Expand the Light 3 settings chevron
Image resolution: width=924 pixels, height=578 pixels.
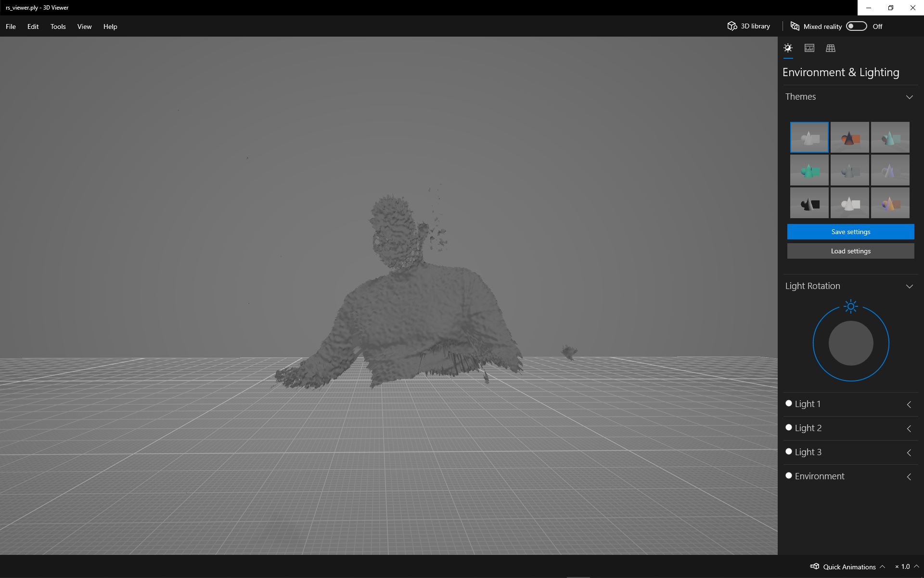pos(909,452)
